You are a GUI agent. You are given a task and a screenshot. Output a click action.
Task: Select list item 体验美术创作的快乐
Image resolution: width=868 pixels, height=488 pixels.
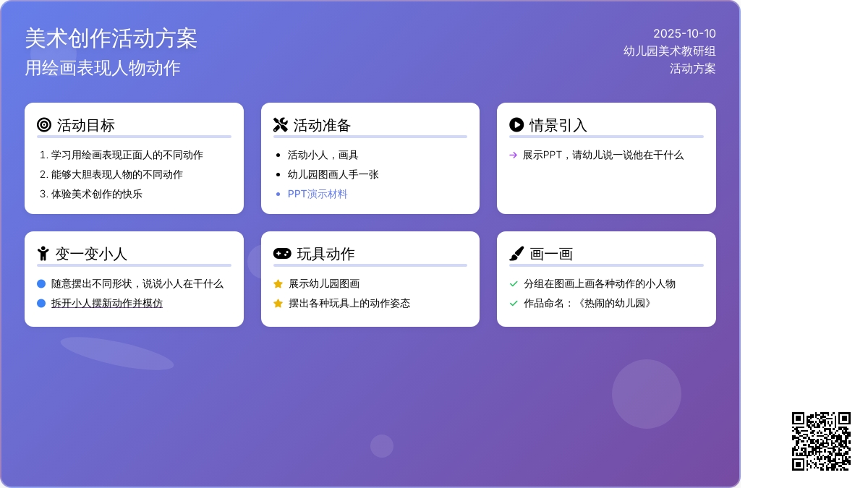point(97,194)
